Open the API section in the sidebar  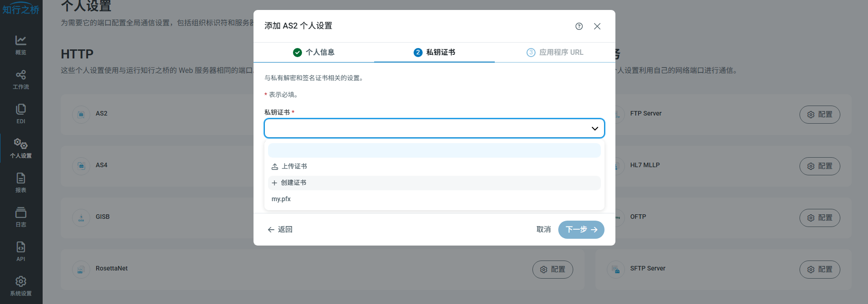point(21,251)
